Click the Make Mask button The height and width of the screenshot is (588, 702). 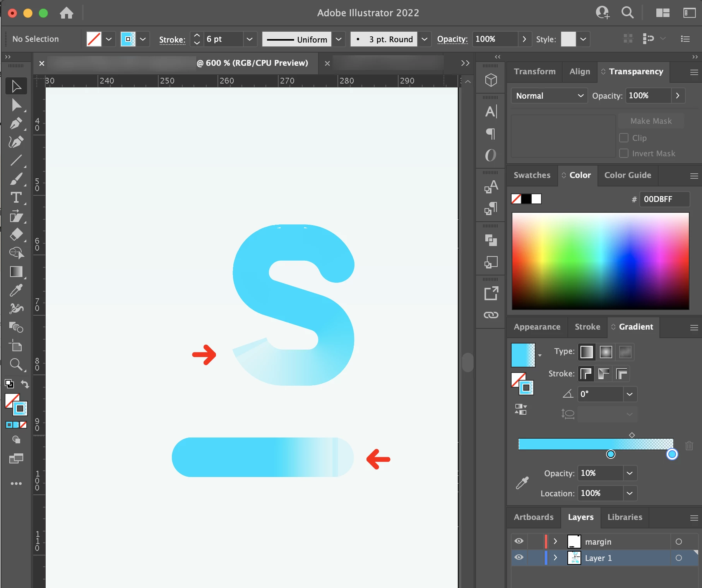651,121
